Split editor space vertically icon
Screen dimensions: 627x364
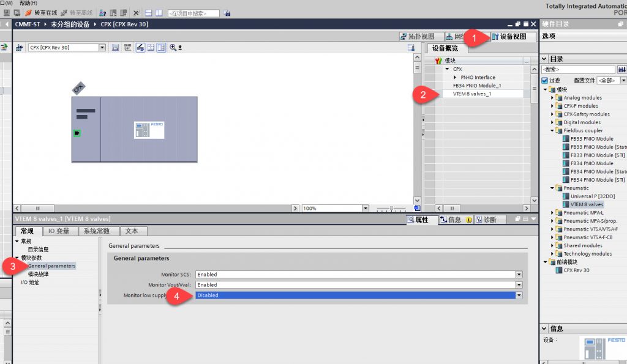[159, 13]
